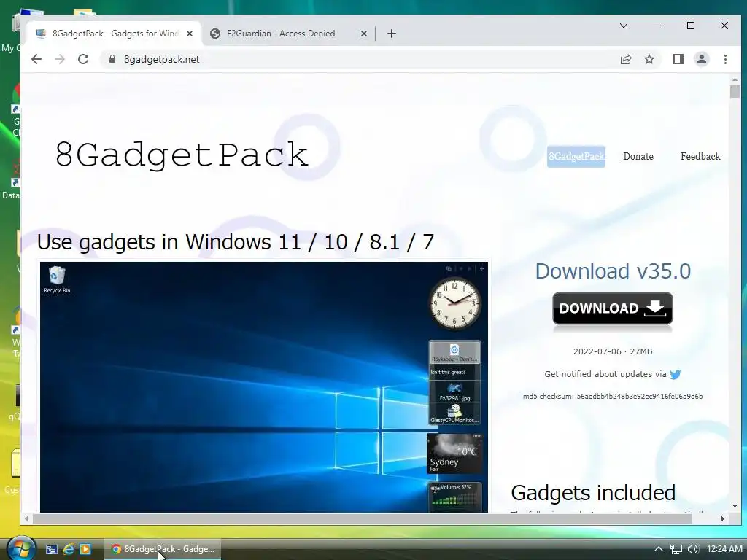This screenshot has height=560, width=747.
Task: Go back with the browser back arrow
Action: click(x=36, y=59)
